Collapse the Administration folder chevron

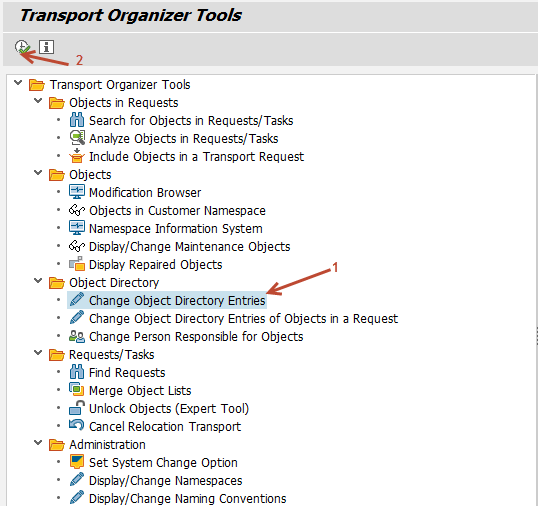point(38,443)
